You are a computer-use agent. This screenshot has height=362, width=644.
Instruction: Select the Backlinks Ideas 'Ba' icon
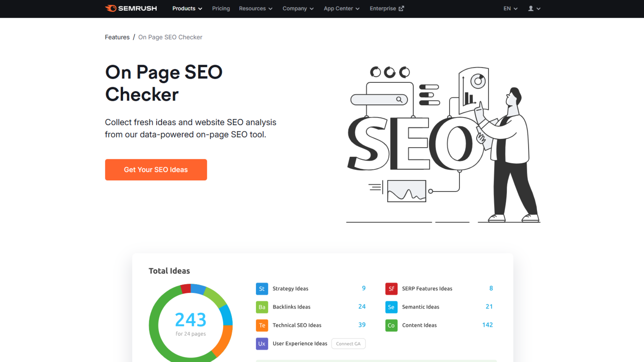(262, 307)
